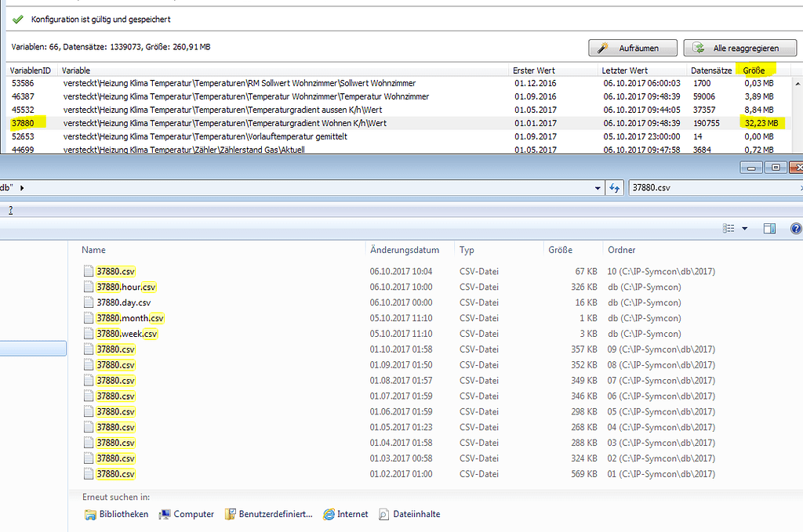Sort table by Größe column header
Screen dimensions: 803x532
coord(754,71)
